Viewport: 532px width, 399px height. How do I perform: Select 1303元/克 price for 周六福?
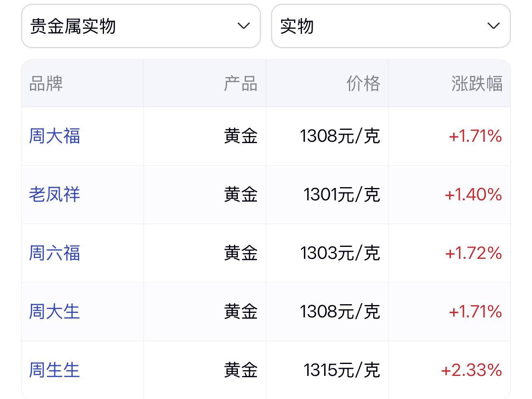(x=340, y=253)
